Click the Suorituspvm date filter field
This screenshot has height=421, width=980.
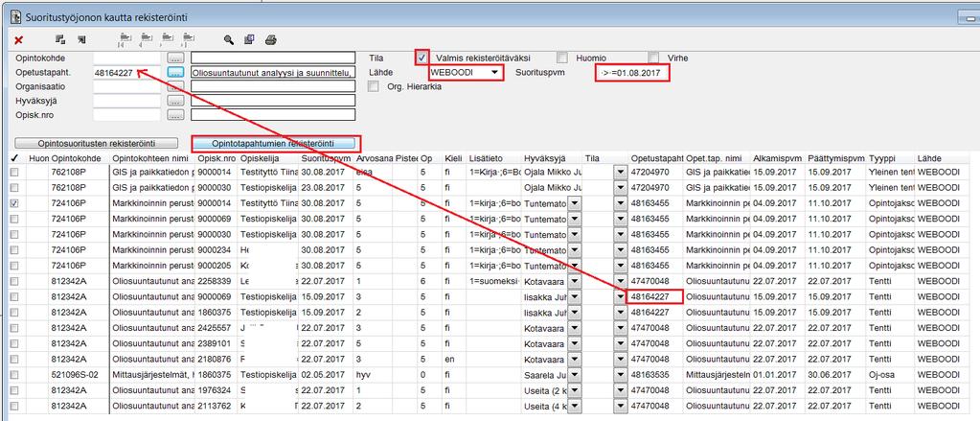click(x=632, y=73)
